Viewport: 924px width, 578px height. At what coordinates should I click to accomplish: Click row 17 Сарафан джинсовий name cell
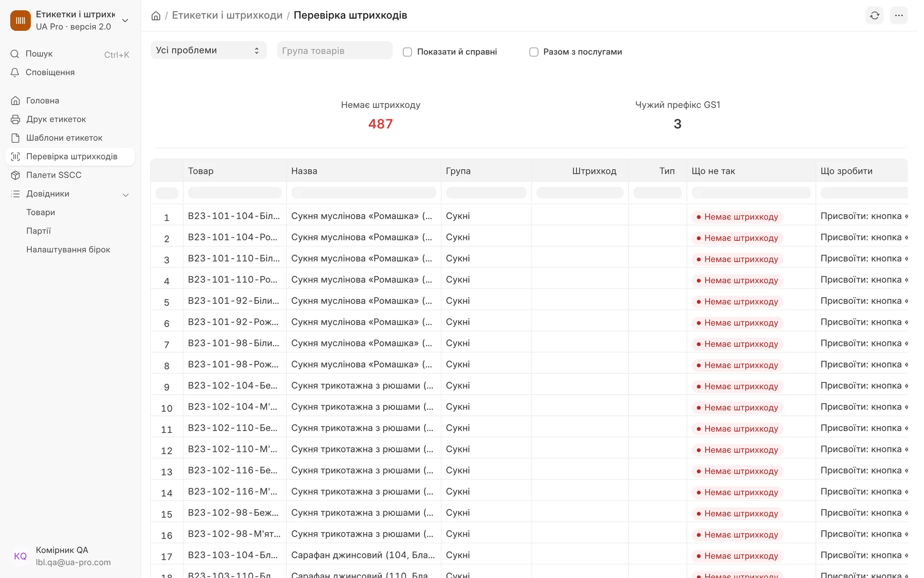(x=363, y=555)
